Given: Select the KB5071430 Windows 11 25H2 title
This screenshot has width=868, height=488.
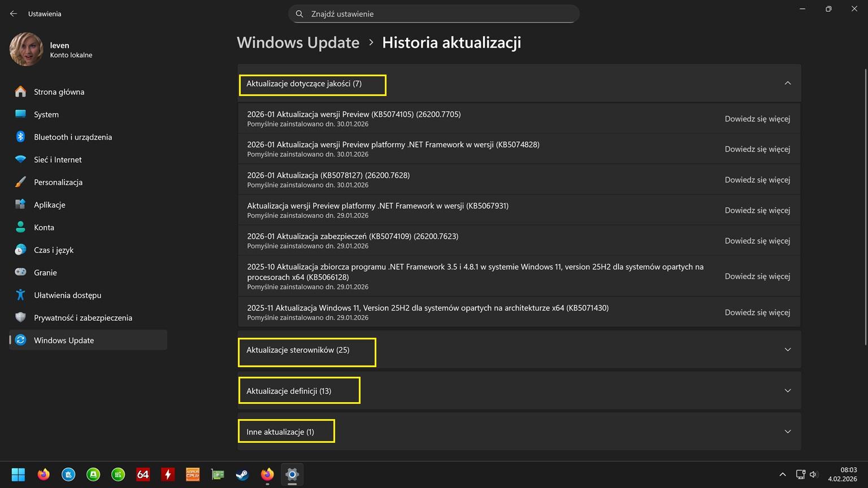Looking at the screenshot, I should tap(428, 308).
